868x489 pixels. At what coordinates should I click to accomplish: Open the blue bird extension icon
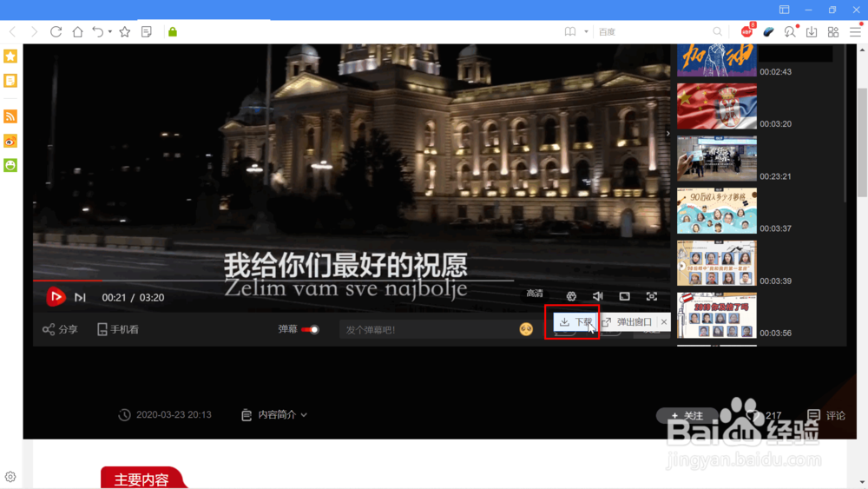pos(768,31)
